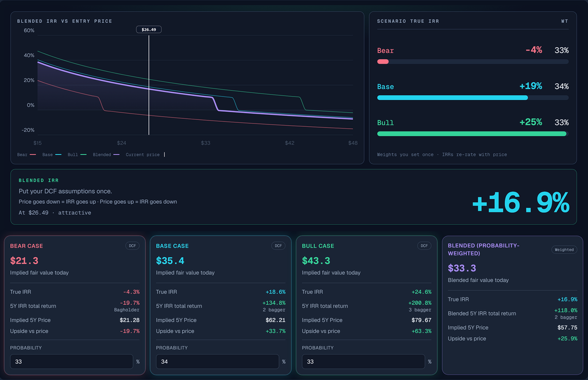This screenshot has width=588, height=380.
Task: Click the Base Case +18.6% True IRR
Action: (x=275, y=292)
